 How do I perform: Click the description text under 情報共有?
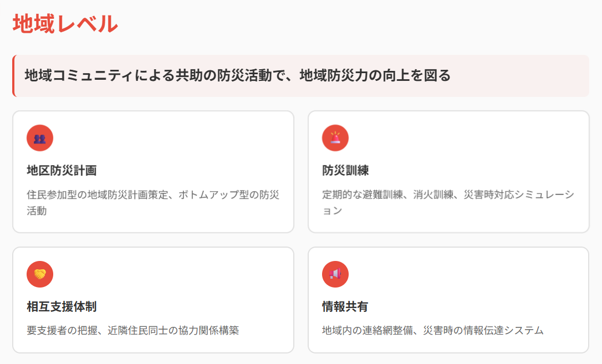tap(432, 329)
